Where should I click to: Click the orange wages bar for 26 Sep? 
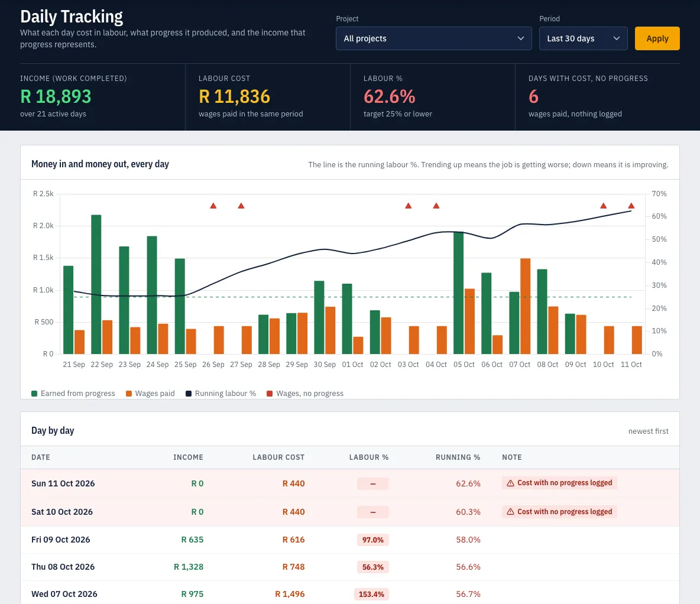coord(219,340)
